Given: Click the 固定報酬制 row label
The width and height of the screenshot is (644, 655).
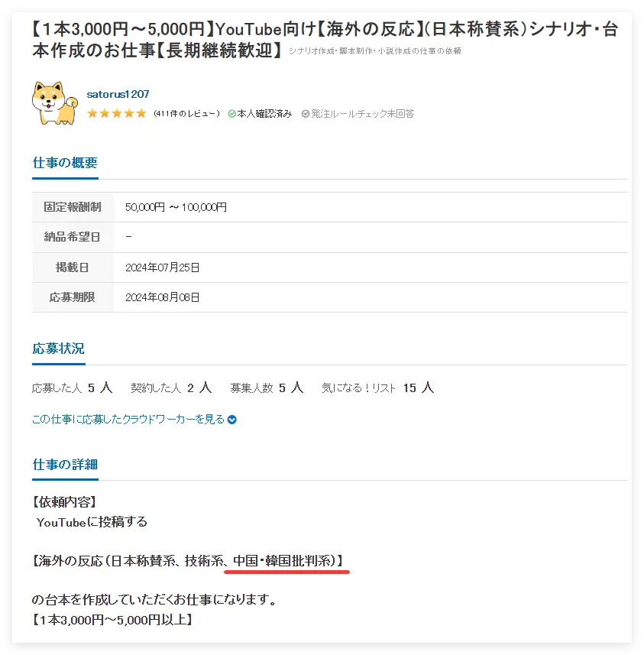Looking at the screenshot, I should pos(73,207).
